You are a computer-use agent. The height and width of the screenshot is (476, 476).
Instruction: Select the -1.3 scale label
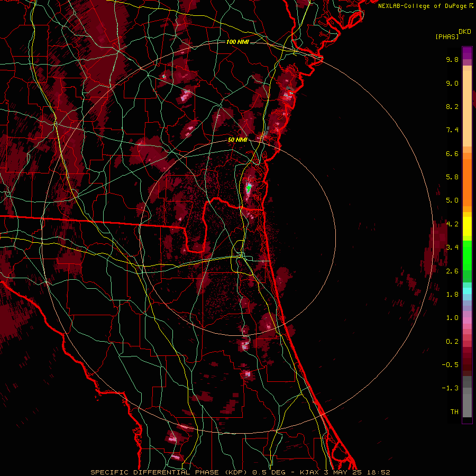click(450, 388)
